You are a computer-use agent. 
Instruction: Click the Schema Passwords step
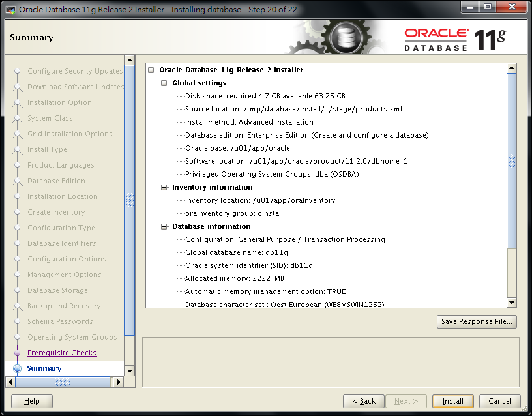pyautogui.click(x=60, y=321)
